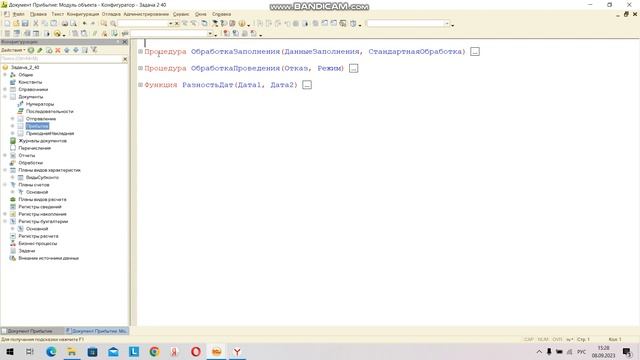The height and width of the screenshot is (360, 640).
Task: Expand the ОбработкаПроведения procedure body
Action: coord(140,68)
